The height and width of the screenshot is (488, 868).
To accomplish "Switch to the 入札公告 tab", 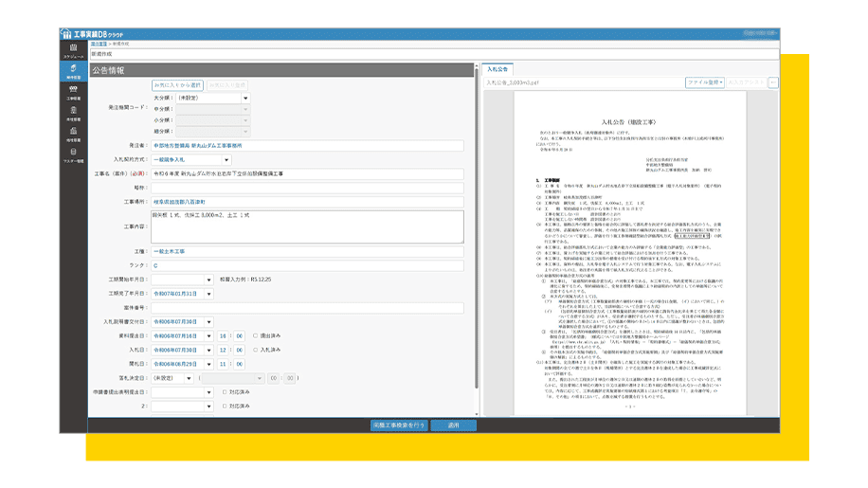I will tap(497, 69).
